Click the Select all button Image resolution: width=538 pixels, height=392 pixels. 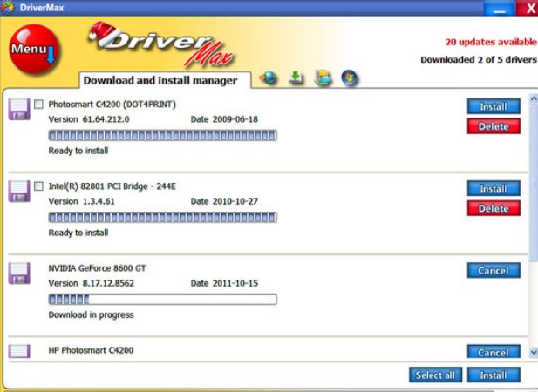(x=435, y=375)
